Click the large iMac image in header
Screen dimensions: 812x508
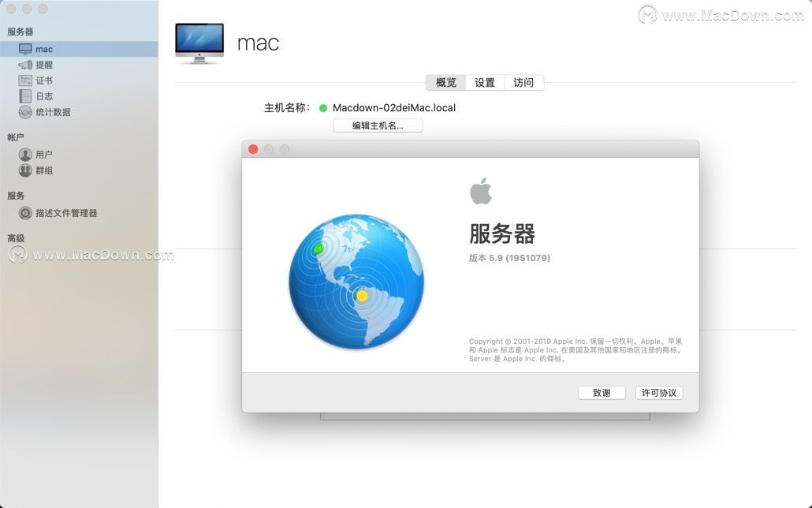pos(199,43)
